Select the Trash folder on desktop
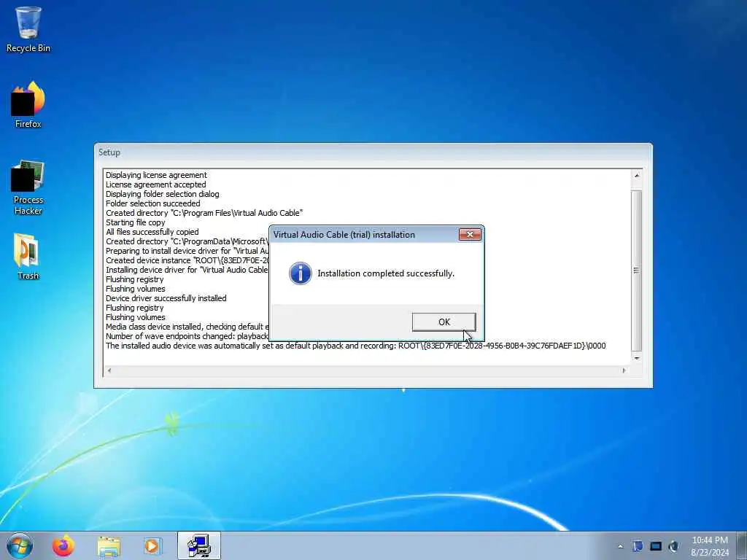The width and height of the screenshot is (747, 560). pyautogui.click(x=28, y=256)
